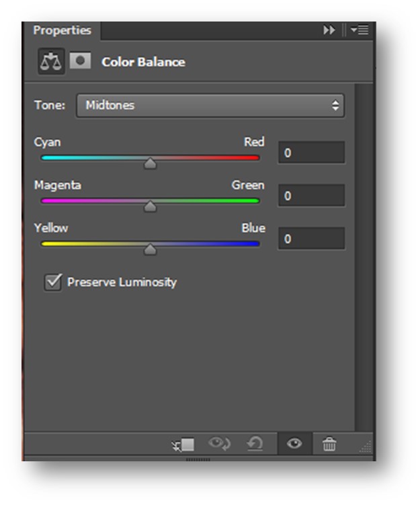
Task: Select the layer mask icon
Action: (x=81, y=61)
